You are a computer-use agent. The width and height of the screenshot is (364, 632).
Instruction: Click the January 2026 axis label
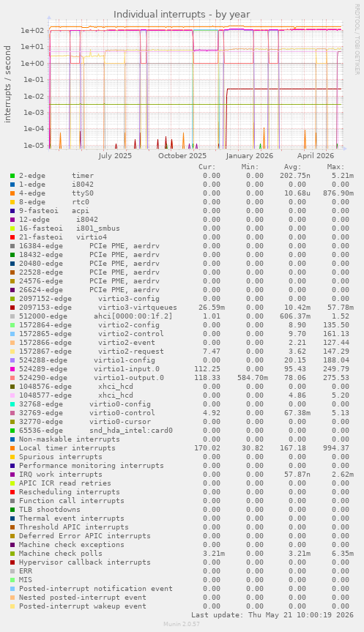(250, 156)
